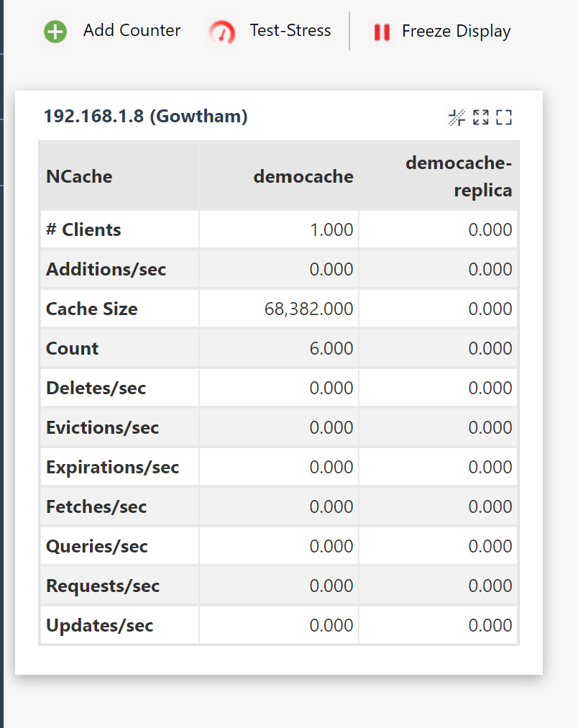Select the Requests/sec row label
578x728 pixels.
[x=103, y=586]
